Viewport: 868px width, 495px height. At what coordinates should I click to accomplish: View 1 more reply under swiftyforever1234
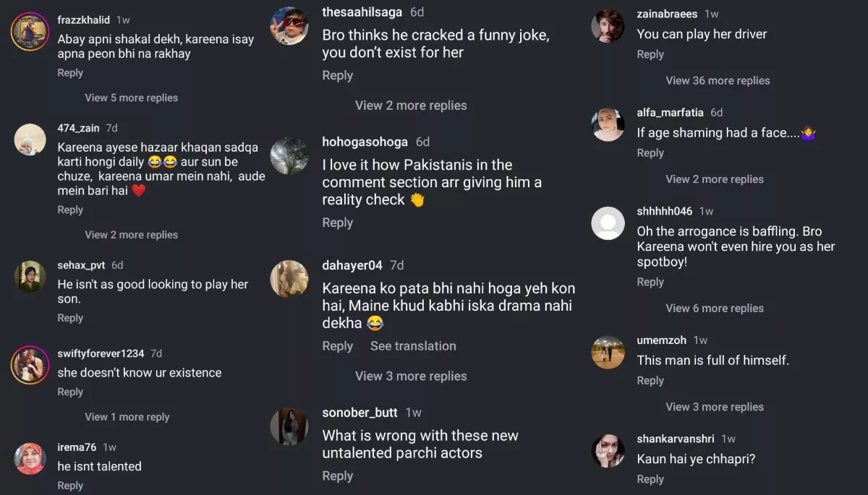point(127,417)
